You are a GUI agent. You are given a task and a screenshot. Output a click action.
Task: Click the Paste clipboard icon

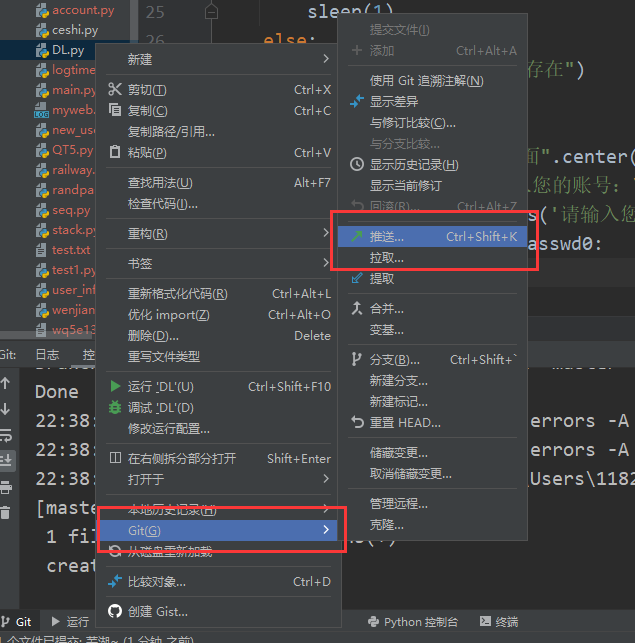click(x=115, y=152)
